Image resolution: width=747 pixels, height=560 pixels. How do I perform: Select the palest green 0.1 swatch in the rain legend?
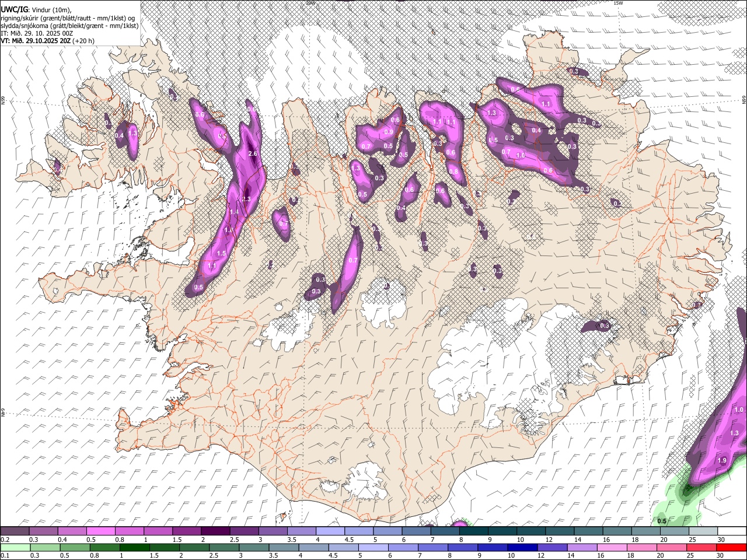point(15,547)
